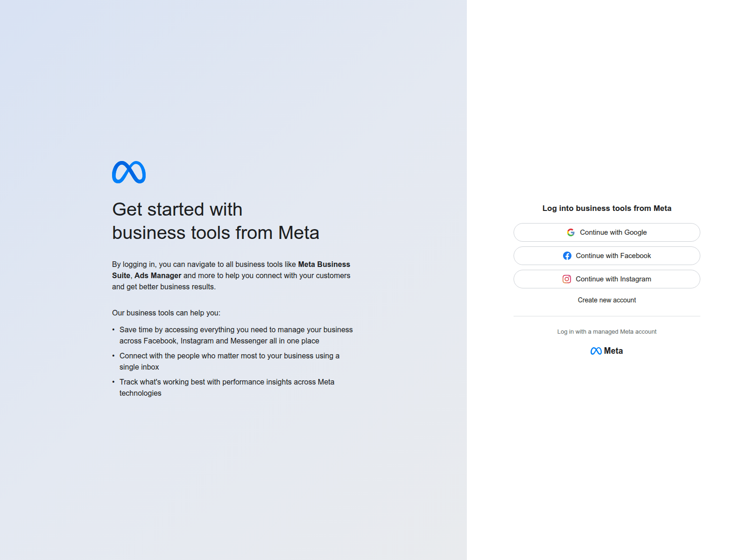Click the large Meta infinity logo
The image size is (747, 560).
pyautogui.click(x=129, y=172)
